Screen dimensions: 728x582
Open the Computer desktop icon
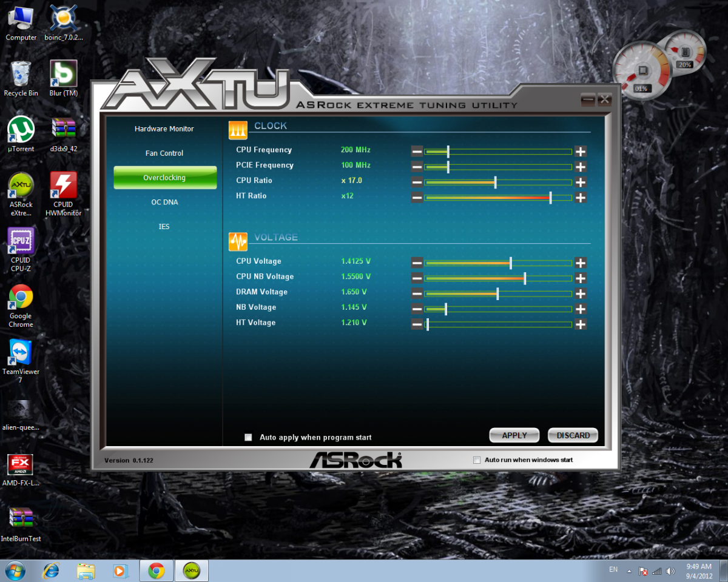21,24
